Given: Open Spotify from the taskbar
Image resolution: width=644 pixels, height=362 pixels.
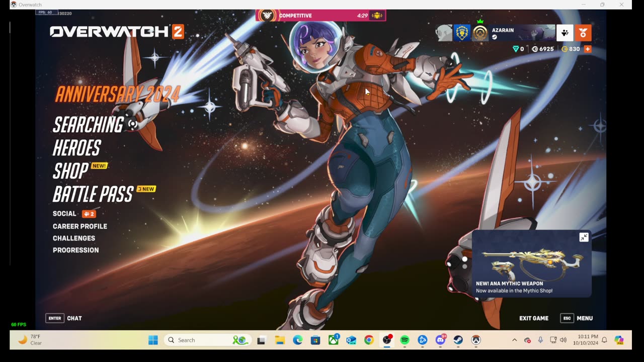Looking at the screenshot, I should pyautogui.click(x=405, y=340).
